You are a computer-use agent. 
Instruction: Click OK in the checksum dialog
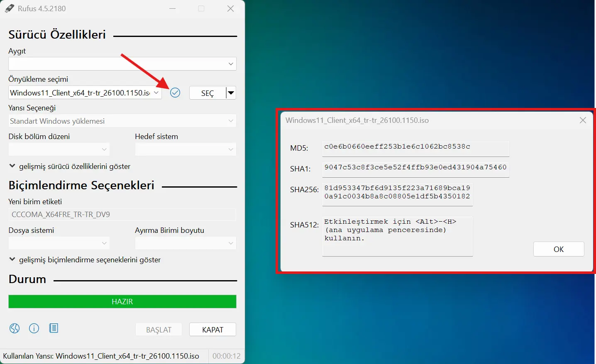559,249
